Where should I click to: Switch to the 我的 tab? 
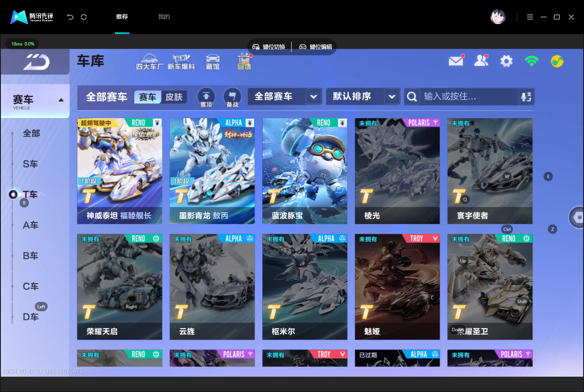click(x=164, y=17)
